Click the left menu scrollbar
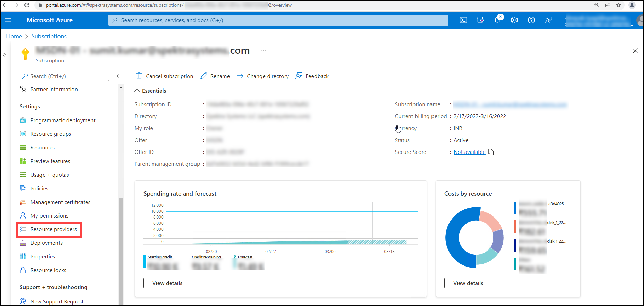 (121, 251)
